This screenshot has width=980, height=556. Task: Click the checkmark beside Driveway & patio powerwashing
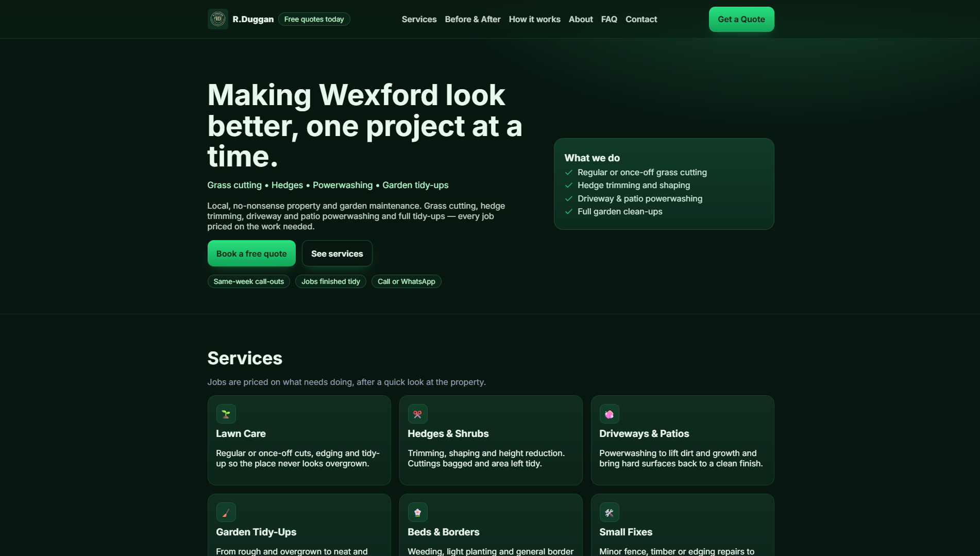coord(569,198)
